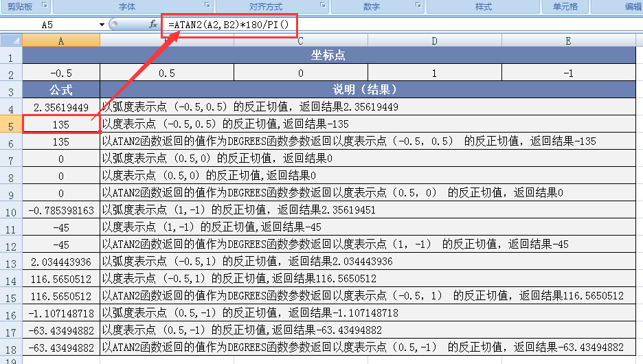Click the 坐标点 merged title cell

click(x=329, y=56)
